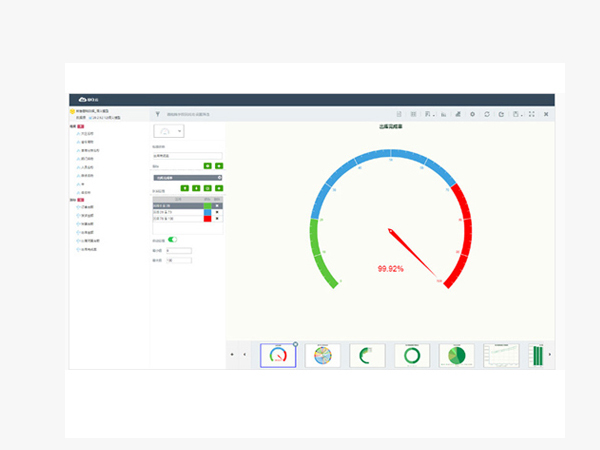Toggle fullscreen with the expand icon
600x450 pixels.
[x=531, y=114]
